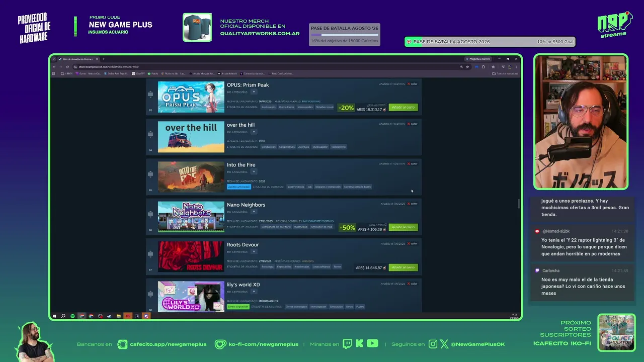
Task: Open lily's world XD game thumbnail
Action: [191, 297]
